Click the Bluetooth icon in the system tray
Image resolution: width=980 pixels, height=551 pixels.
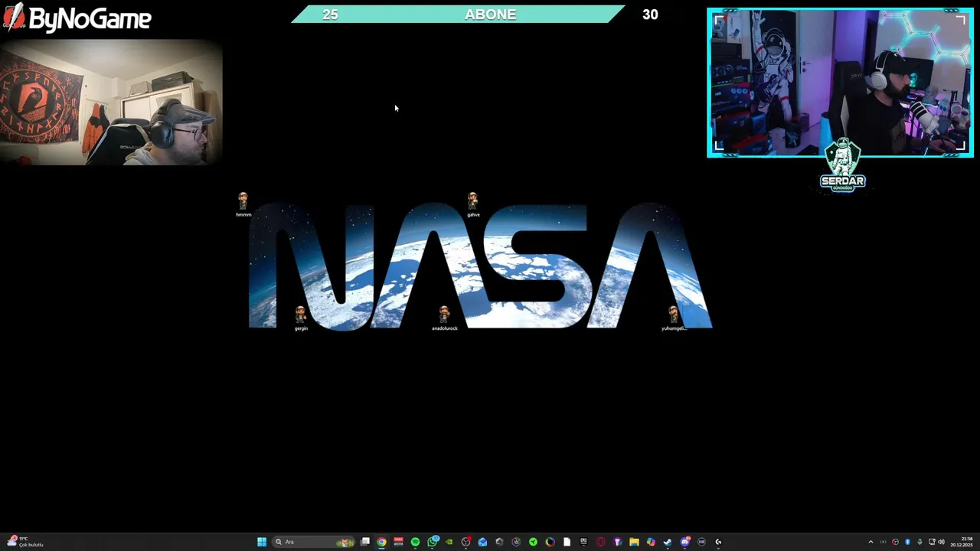click(907, 542)
